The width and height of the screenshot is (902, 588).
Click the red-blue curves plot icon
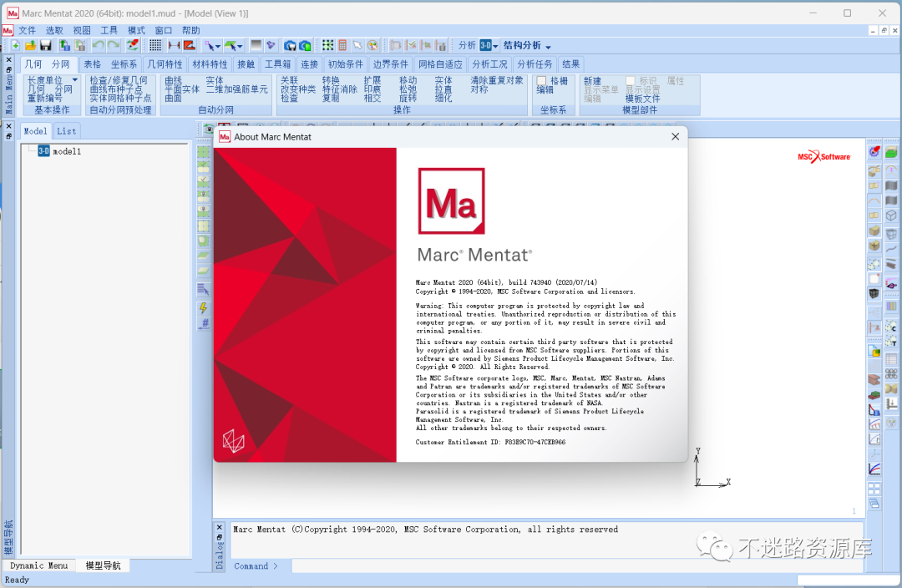pyautogui.click(x=874, y=469)
